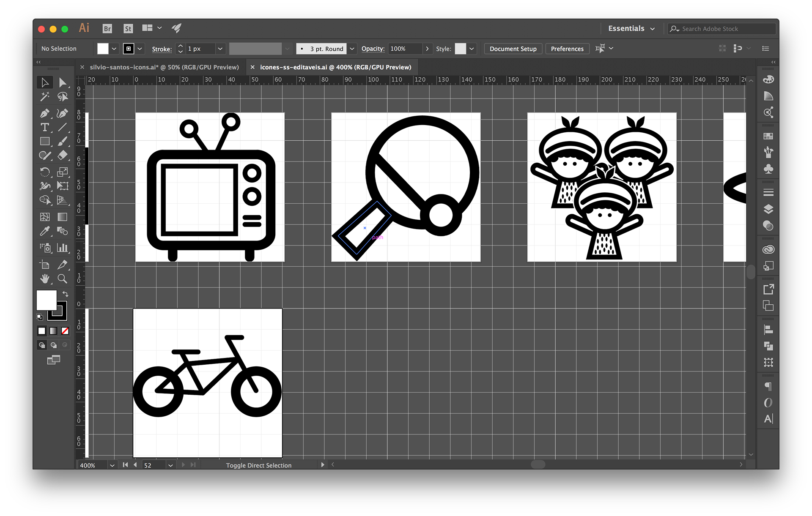Select the Scale tool
The height and width of the screenshot is (516, 812).
click(63, 172)
